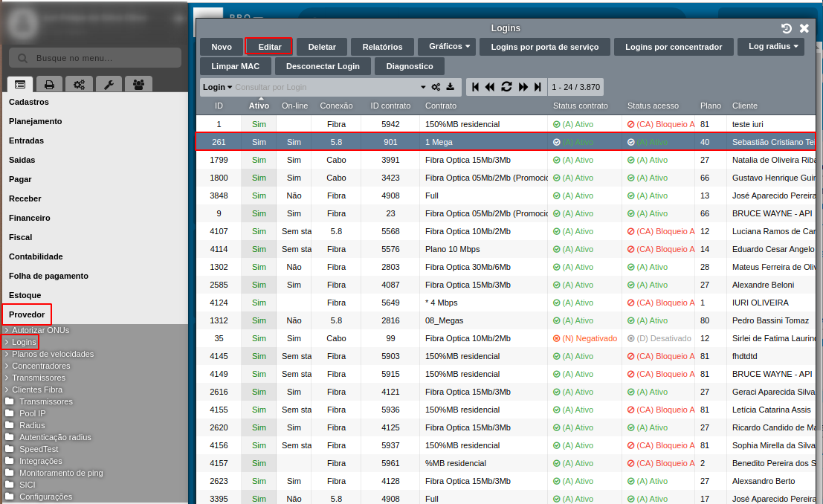Jump to the first page of results
The height and width of the screenshot is (504, 823).
[476, 87]
